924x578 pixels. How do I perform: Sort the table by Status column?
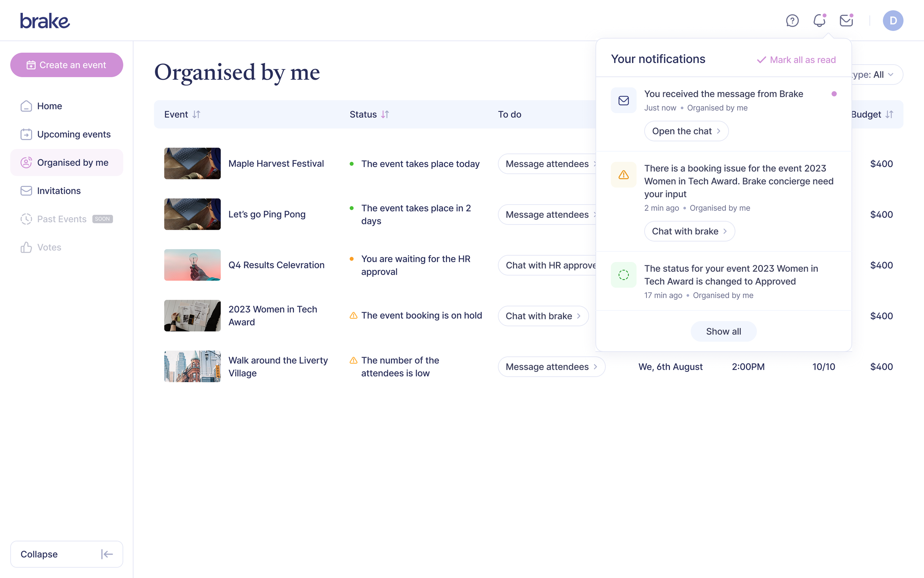click(x=385, y=114)
